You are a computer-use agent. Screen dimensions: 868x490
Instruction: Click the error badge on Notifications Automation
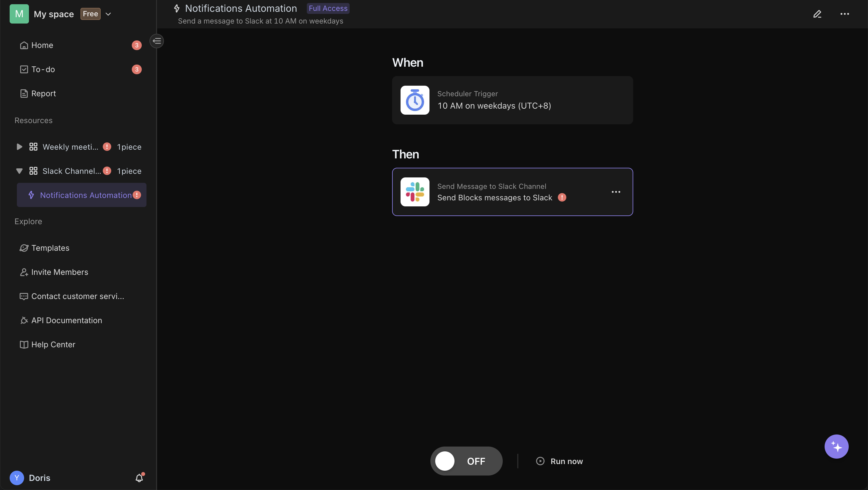click(137, 195)
